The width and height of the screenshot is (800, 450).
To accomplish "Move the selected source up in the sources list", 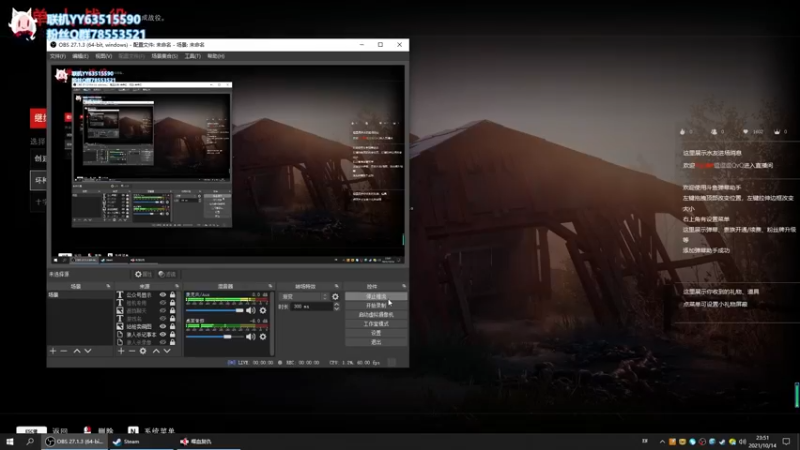I will 156,351.
